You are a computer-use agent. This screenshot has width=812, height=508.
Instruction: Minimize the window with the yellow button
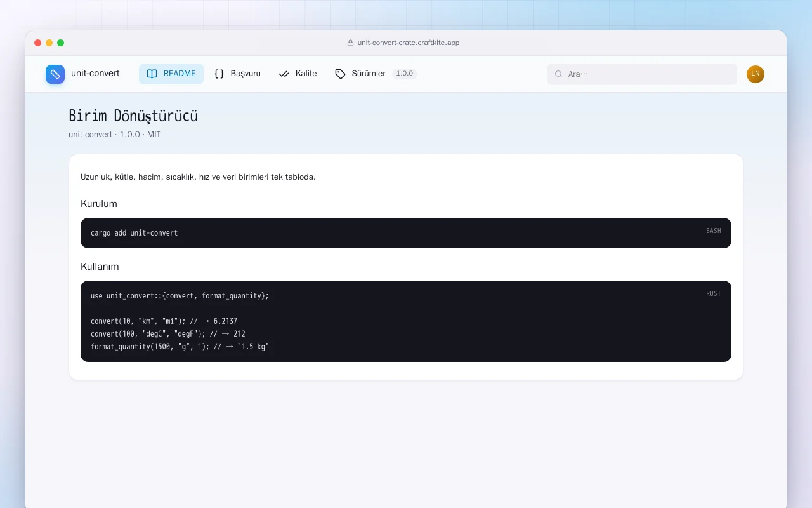49,43
